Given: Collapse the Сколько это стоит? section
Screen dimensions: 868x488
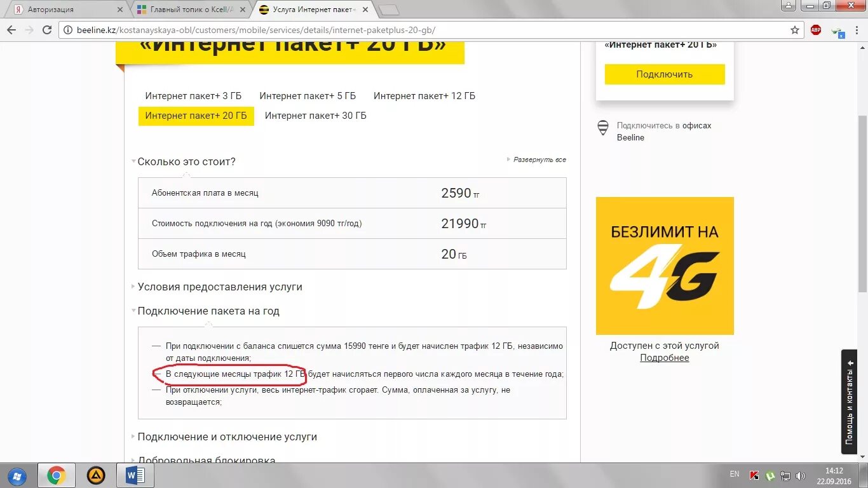Looking at the screenshot, I should point(186,161).
